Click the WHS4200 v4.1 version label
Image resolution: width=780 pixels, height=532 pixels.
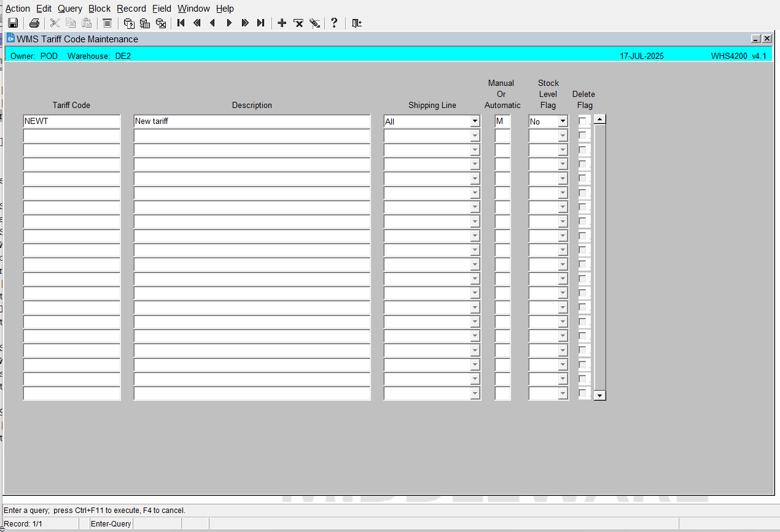point(738,56)
